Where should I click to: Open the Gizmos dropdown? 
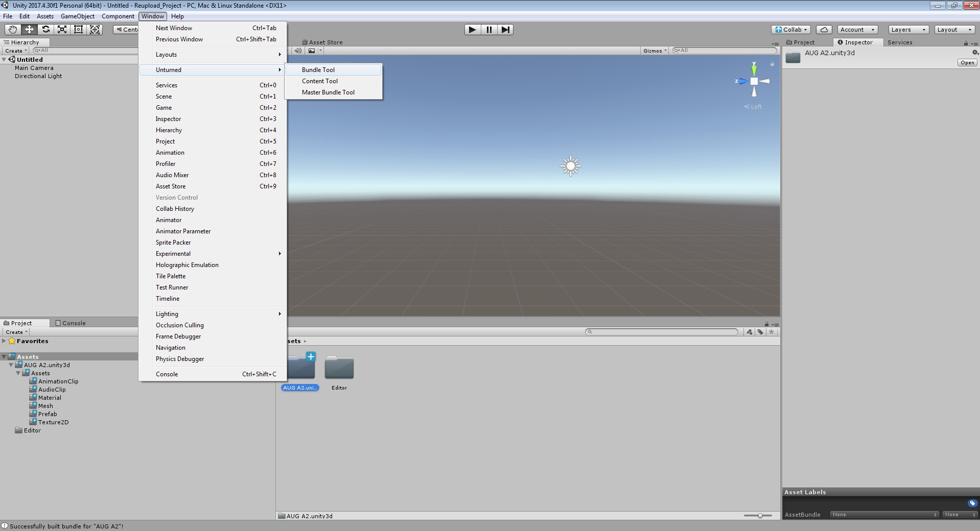pos(655,51)
